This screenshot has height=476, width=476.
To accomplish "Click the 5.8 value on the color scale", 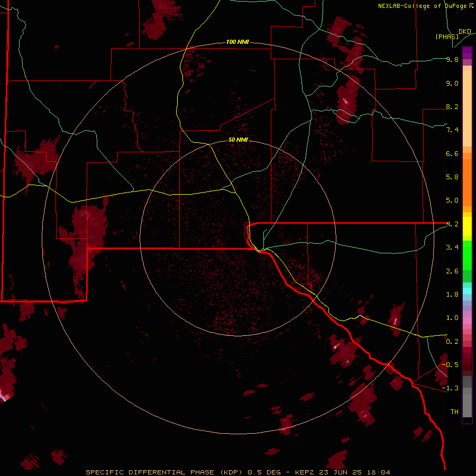I will click(x=452, y=177).
